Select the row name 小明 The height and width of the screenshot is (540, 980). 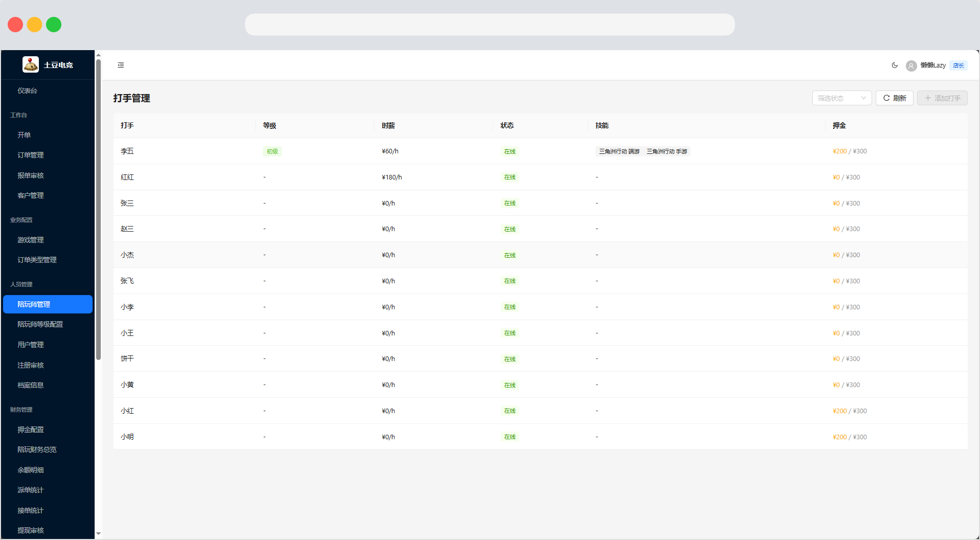coord(127,437)
